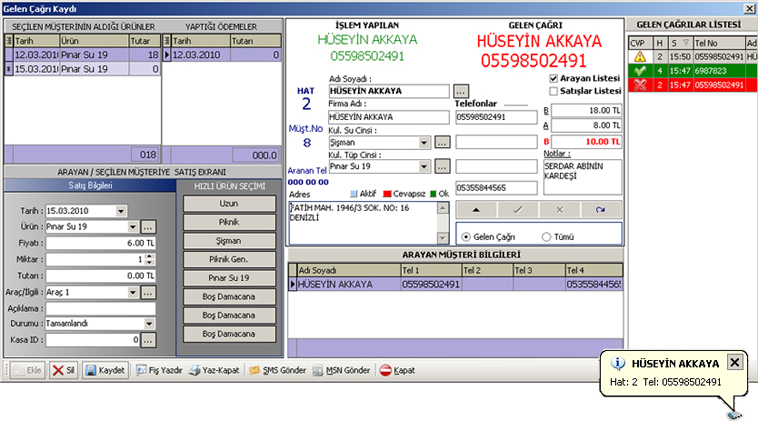Image resolution: width=758 pixels, height=421 pixels.
Task: Uncheck the Arayan Listesi checkbox
Action: click(x=554, y=77)
